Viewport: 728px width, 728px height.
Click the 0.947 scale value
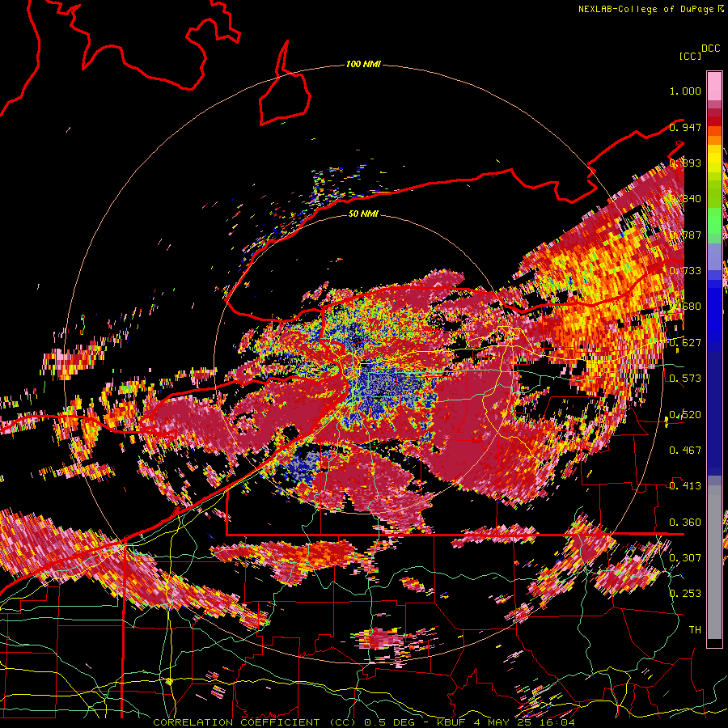pyautogui.click(x=685, y=127)
